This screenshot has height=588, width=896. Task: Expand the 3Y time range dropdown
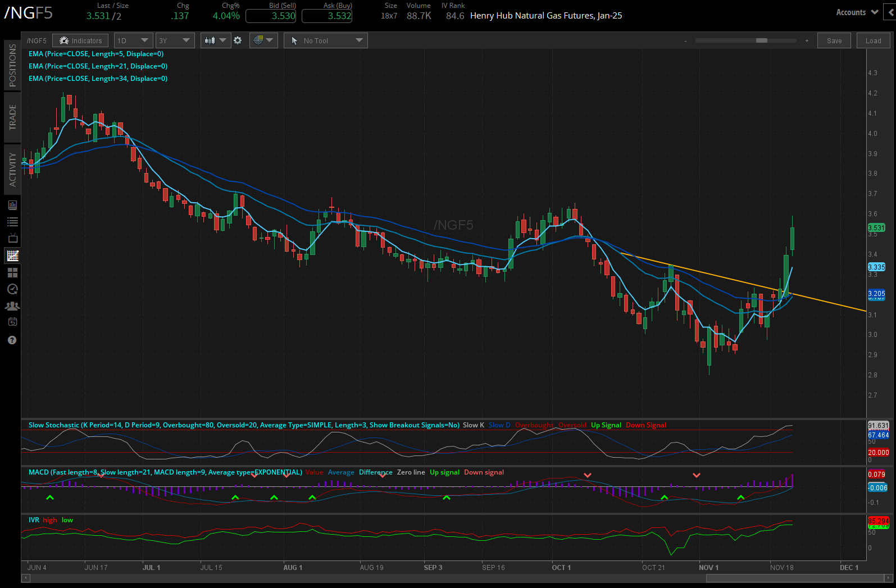tap(174, 40)
